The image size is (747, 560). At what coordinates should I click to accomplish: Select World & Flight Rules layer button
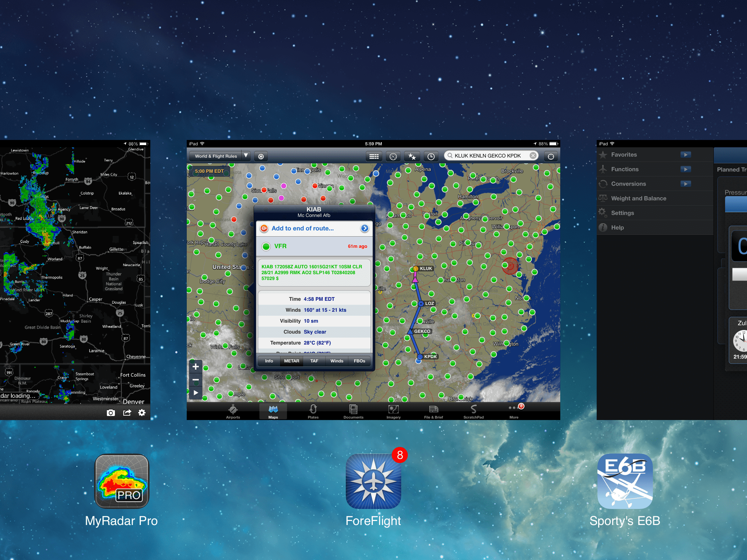click(x=216, y=156)
